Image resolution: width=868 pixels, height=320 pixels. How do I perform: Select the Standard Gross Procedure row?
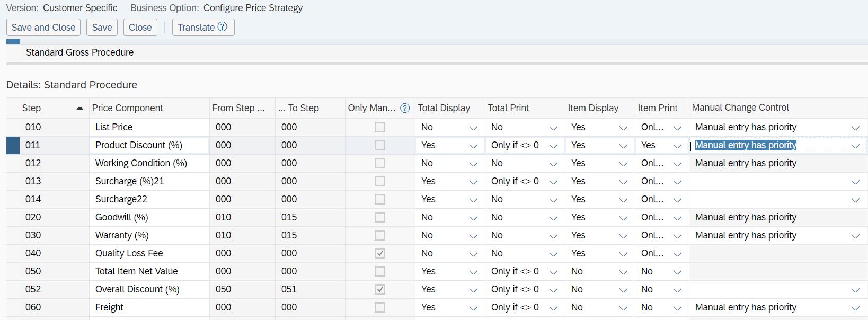pyautogui.click(x=437, y=52)
